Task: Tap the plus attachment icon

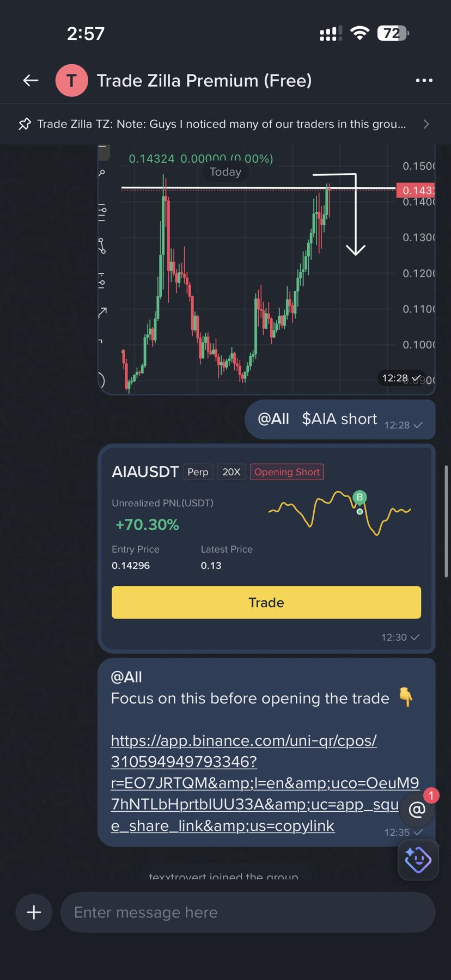Action: (34, 912)
